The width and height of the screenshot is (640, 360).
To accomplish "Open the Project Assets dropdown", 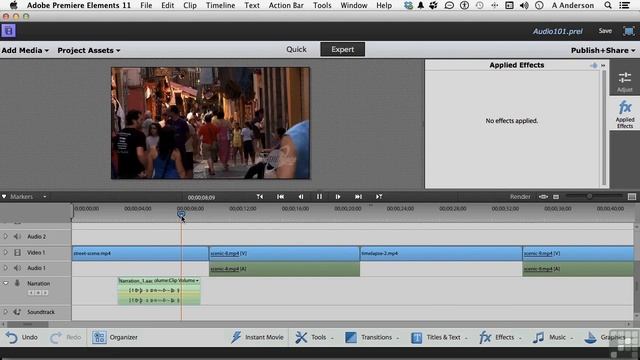I will click(89, 51).
